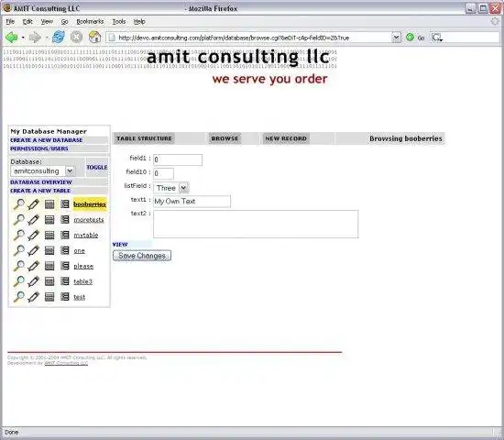
Task: Open the moretests table link
Action: [89, 220]
